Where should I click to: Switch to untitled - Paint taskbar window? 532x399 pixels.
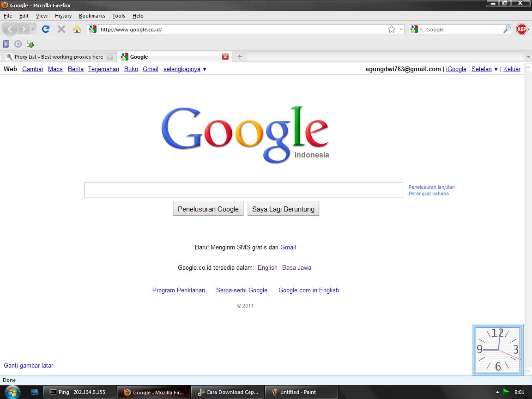click(x=301, y=392)
